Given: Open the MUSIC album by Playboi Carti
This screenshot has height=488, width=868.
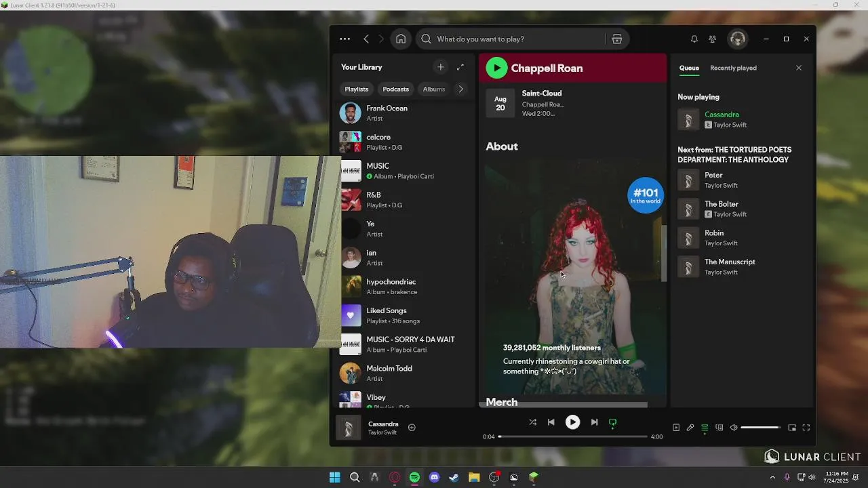Looking at the screenshot, I should coord(405,171).
